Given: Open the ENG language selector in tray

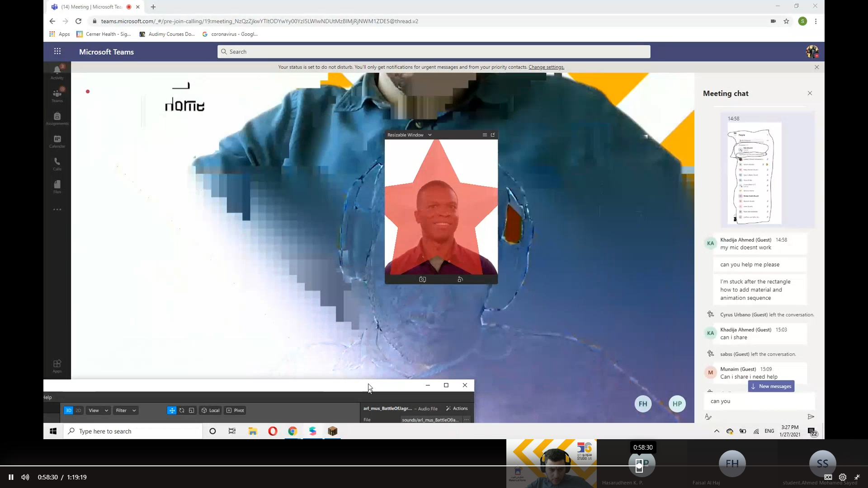Looking at the screenshot, I should [769, 431].
